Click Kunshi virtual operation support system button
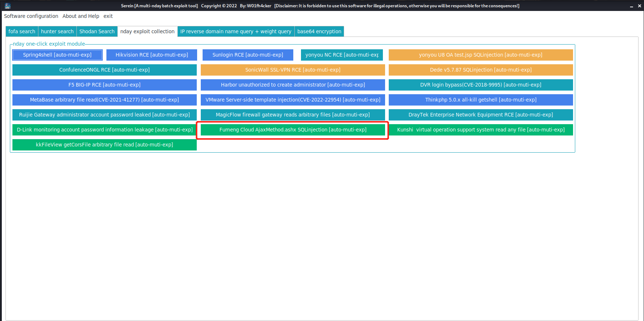The width and height of the screenshot is (644, 321). (x=481, y=130)
